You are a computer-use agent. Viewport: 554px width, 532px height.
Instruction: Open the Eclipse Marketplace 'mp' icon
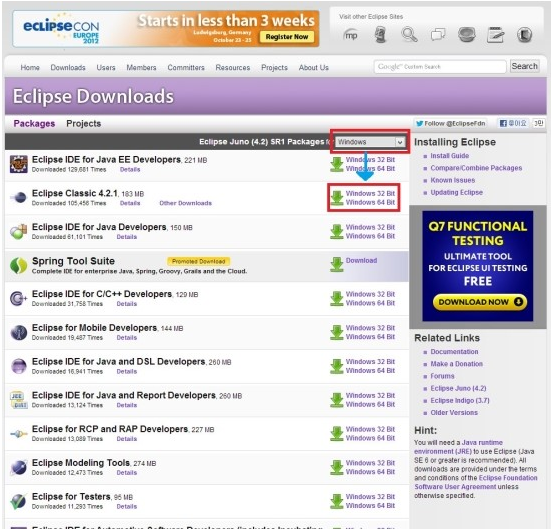tap(350, 35)
